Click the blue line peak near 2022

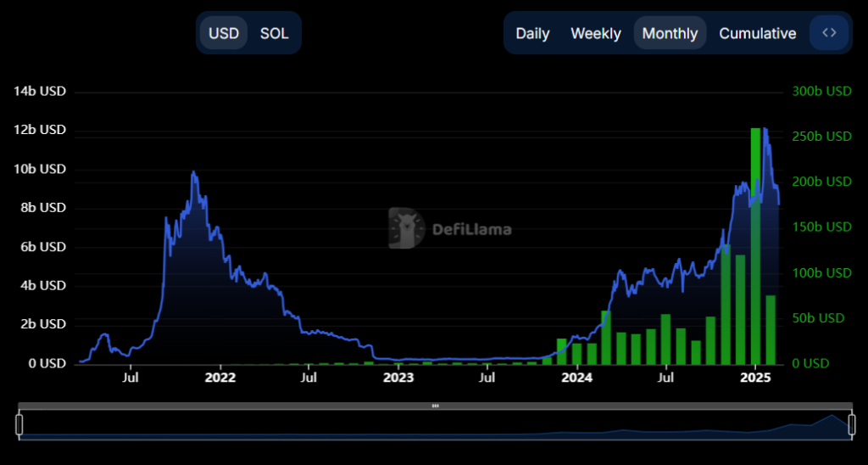pos(193,171)
